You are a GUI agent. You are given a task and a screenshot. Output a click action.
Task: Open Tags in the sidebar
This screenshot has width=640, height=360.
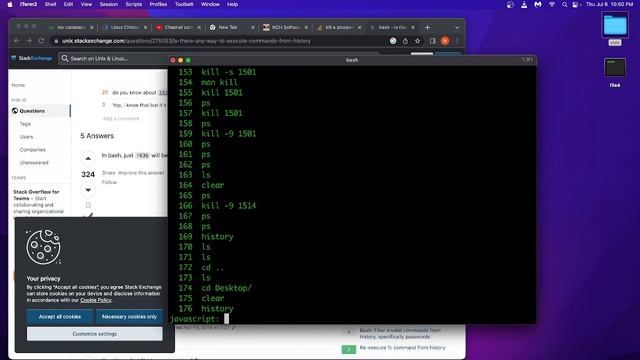[x=25, y=124]
